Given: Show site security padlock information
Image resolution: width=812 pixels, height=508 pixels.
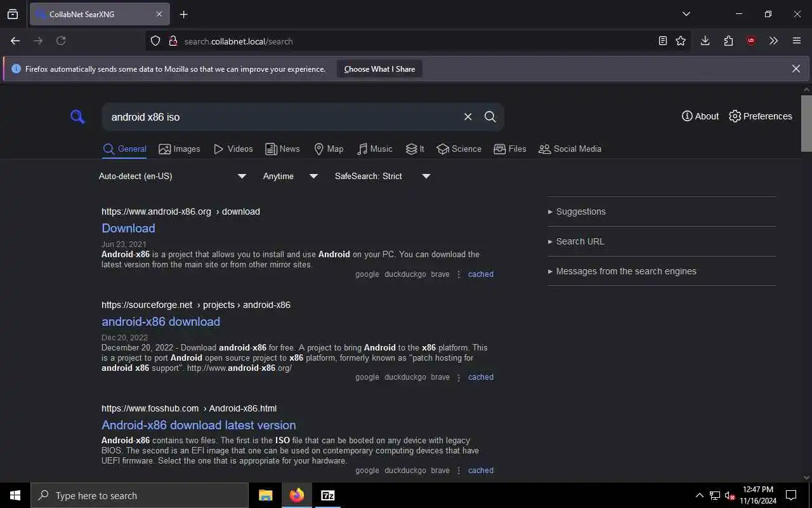Looking at the screenshot, I should pos(173,41).
